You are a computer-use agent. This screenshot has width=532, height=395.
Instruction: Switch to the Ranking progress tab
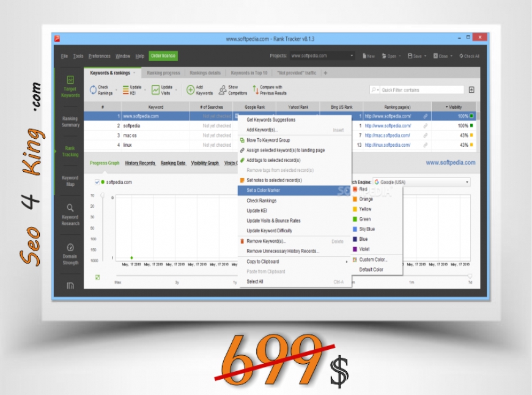tap(163, 73)
